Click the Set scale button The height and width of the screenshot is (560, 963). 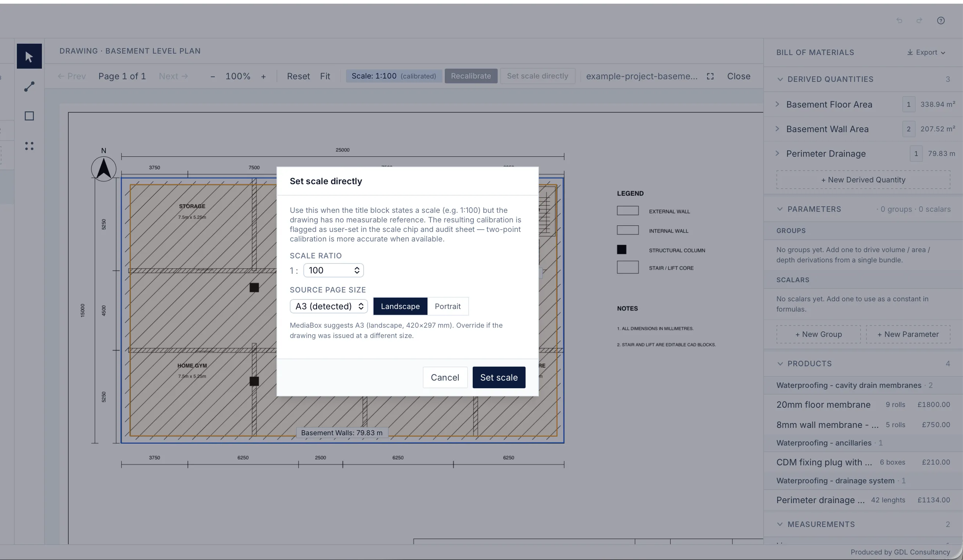(499, 377)
